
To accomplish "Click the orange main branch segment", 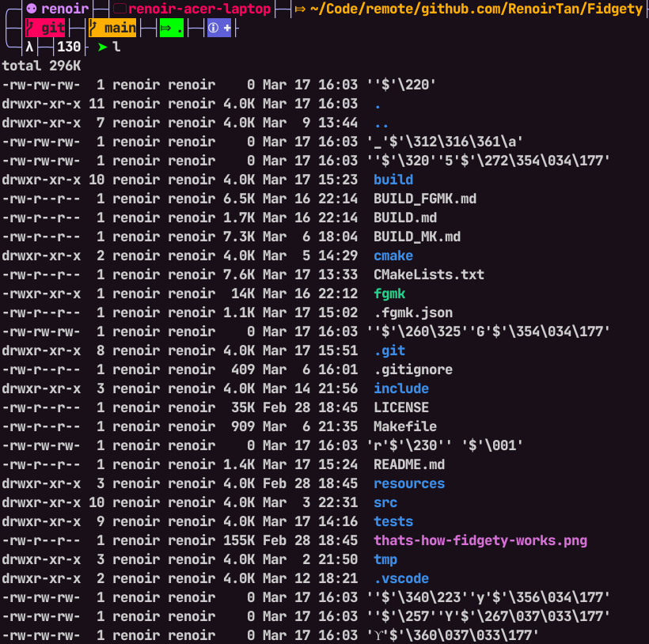I will tap(112, 28).
